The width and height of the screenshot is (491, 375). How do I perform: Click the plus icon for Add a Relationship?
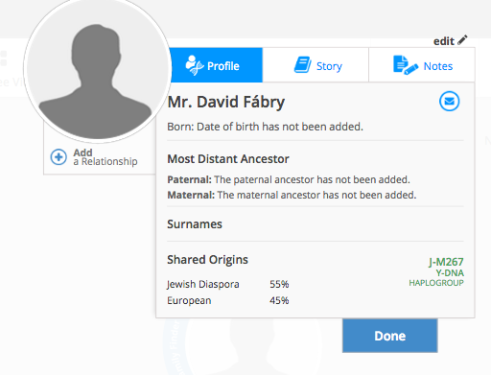point(59,157)
